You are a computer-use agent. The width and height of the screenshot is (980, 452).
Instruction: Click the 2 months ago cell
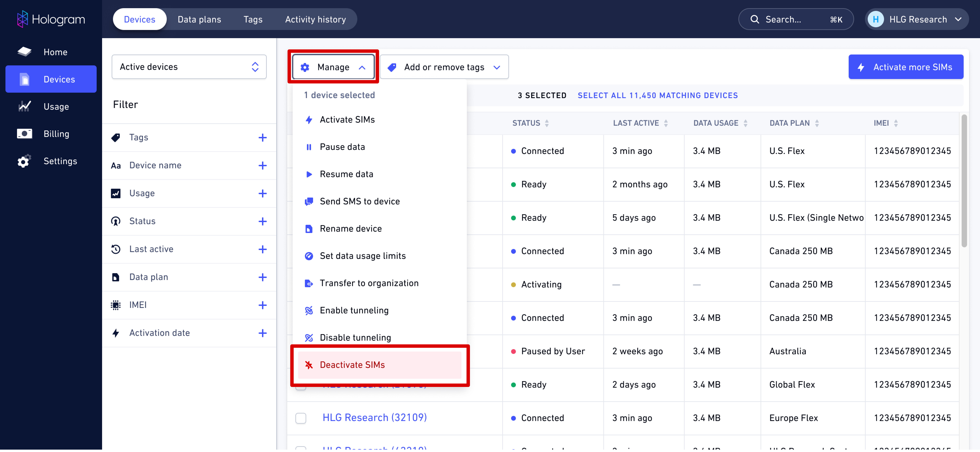point(644,185)
